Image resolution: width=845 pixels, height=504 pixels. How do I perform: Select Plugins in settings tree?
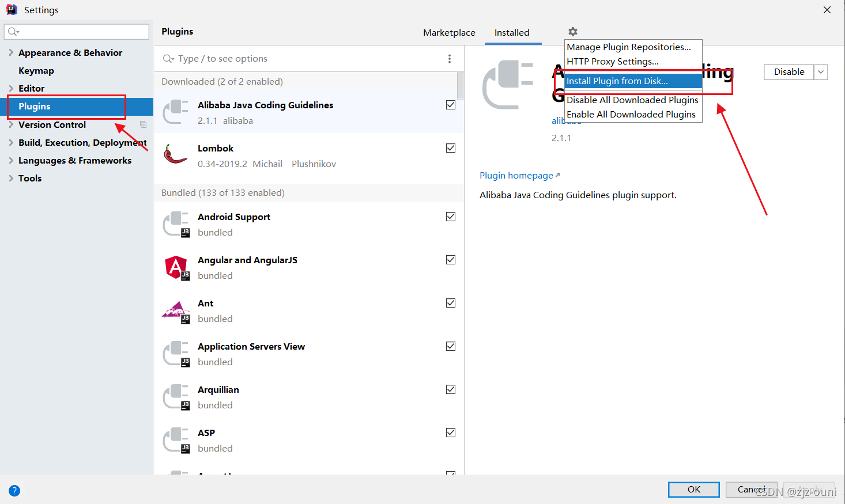(x=77, y=107)
